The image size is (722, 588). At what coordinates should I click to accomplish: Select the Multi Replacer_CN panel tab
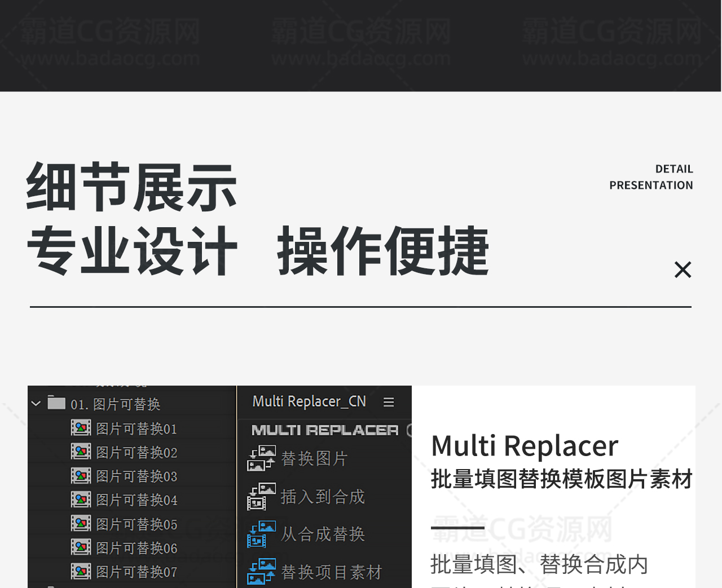pos(309,401)
